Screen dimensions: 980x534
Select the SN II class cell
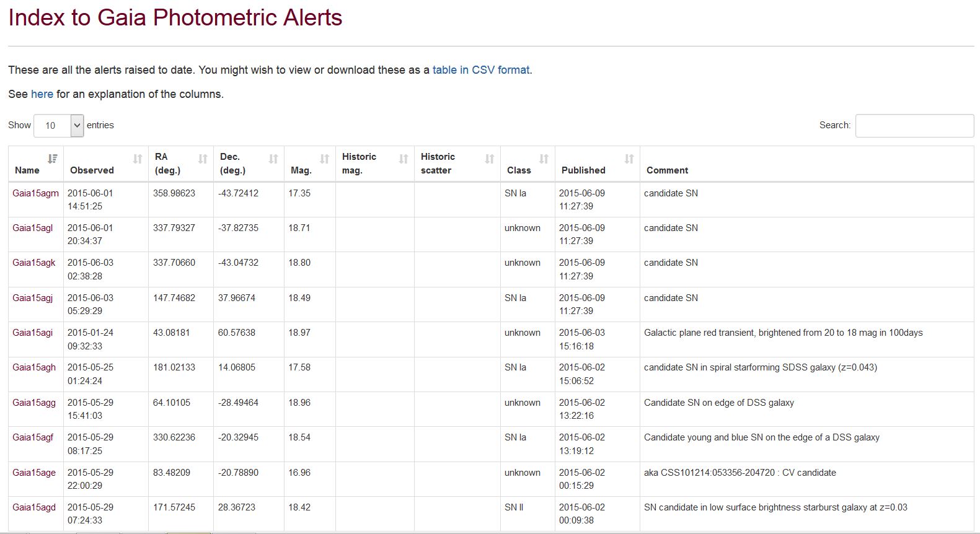514,507
